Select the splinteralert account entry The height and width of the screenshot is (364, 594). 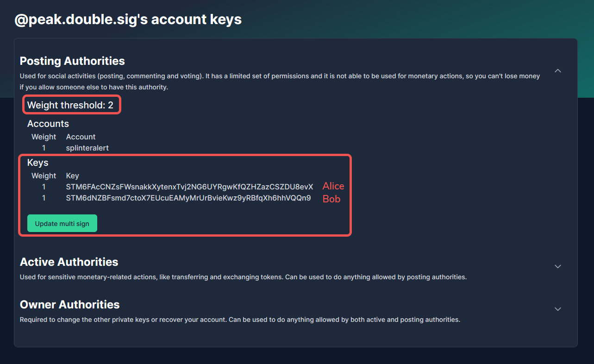pyautogui.click(x=88, y=148)
